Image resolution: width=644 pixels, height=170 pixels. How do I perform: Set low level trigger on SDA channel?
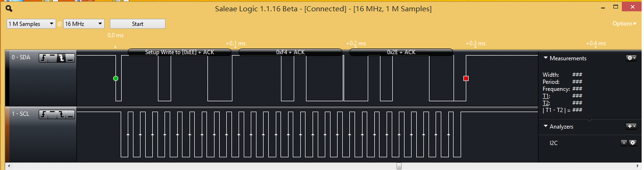coord(70,58)
